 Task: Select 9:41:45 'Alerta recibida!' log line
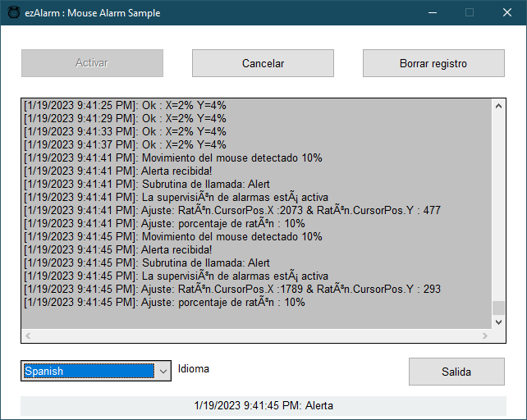pyautogui.click(x=117, y=249)
